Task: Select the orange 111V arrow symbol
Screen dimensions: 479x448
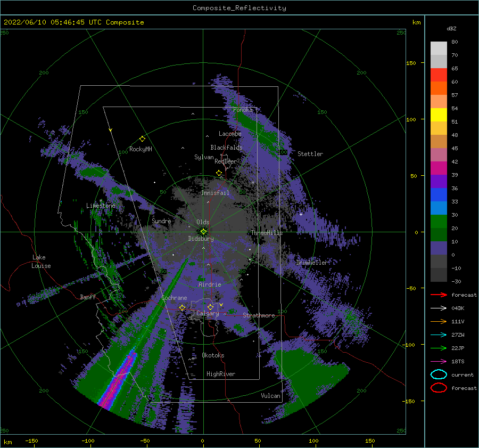Action: pyautogui.click(x=439, y=321)
